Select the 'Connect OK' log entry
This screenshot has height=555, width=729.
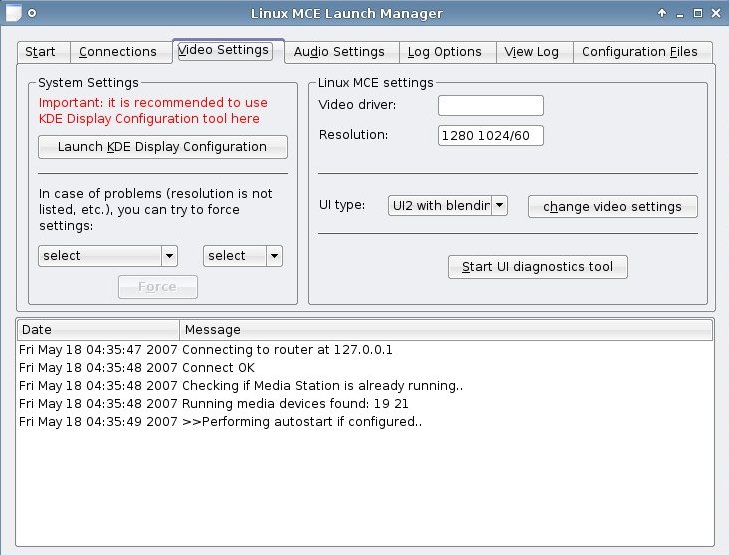point(365,368)
